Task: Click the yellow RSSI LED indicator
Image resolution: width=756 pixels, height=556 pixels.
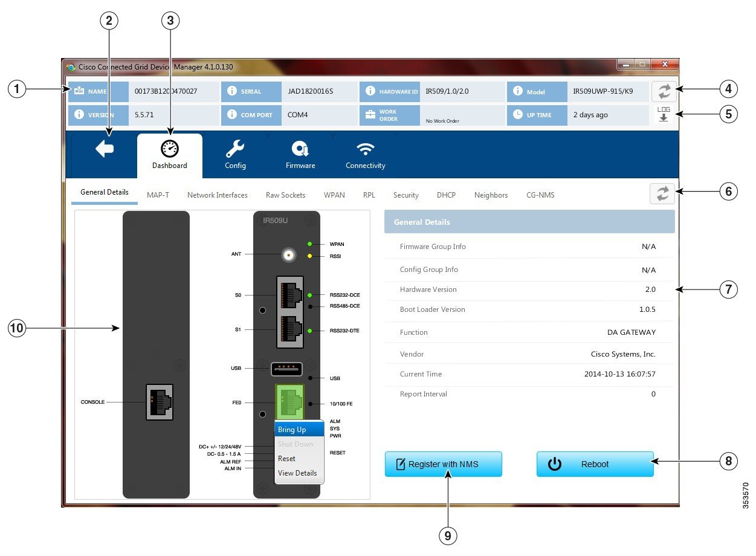Action: pos(309,256)
